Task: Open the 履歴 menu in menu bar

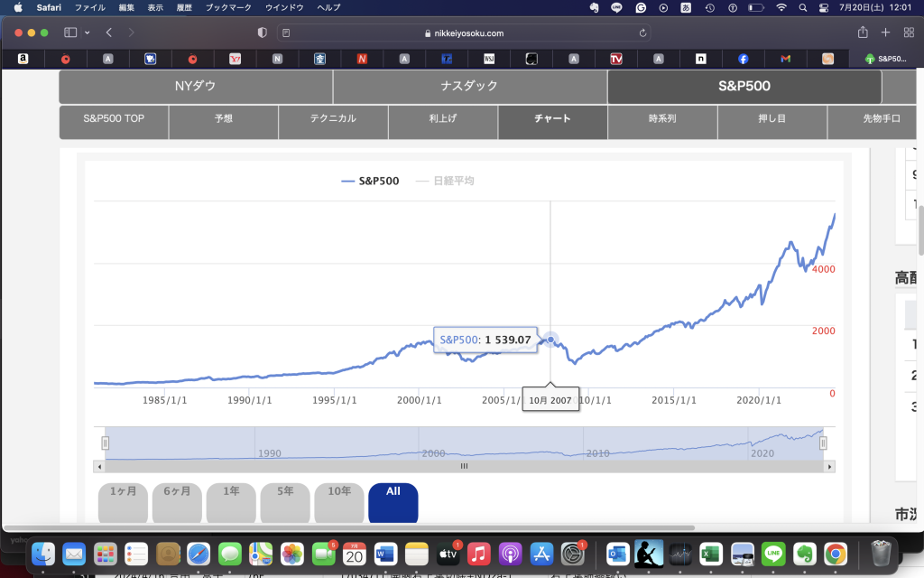Action: [185, 7]
